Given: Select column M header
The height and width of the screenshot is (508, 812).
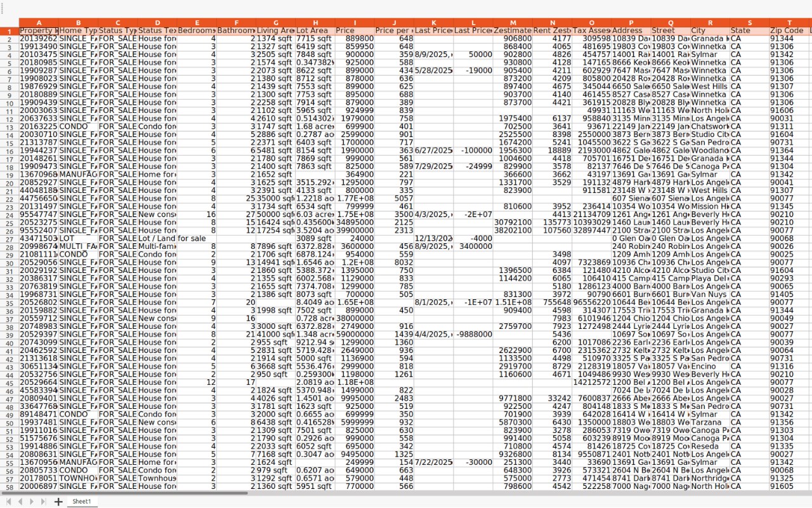Looking at the screenshot, I should tap(513, 23).
